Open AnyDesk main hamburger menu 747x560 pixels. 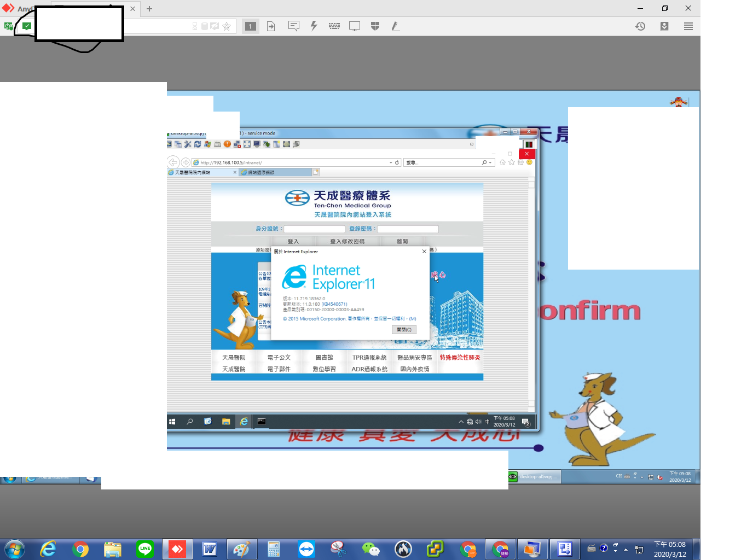pyautogui.click(x=688, y=26)
